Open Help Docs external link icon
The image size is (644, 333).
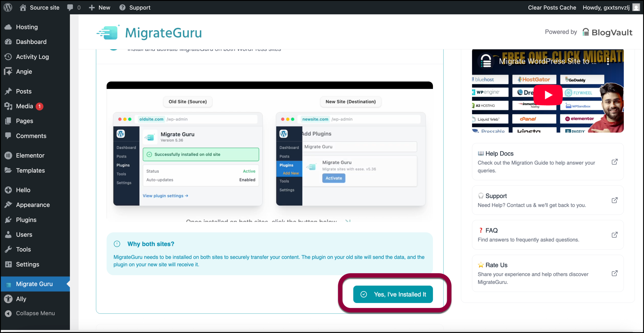pyautogui.click(x=614, y=162)
